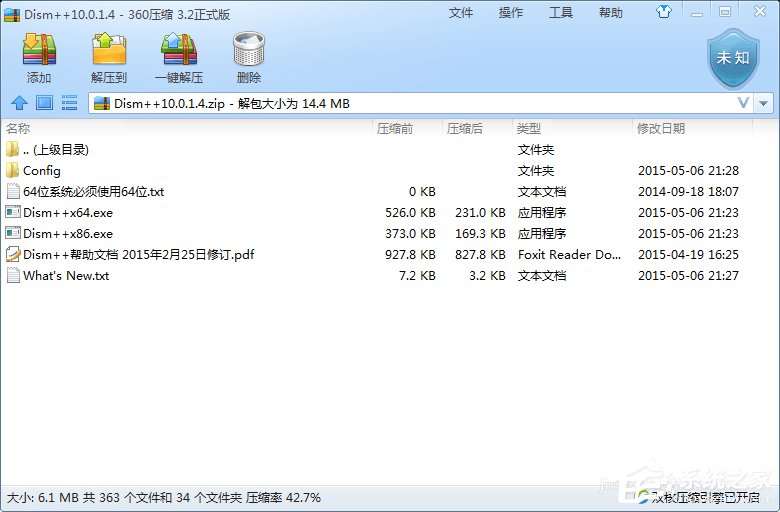Select the Config folder name
The width and height of the screenshot is (780, 512).
pos(42,171)
